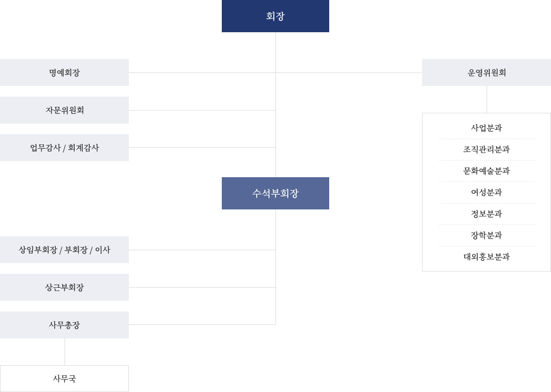Screen dimensions: 551x392
Task: Select 상임부회장 / 부회장 / 이사 box
Action: tap(64, 250)
